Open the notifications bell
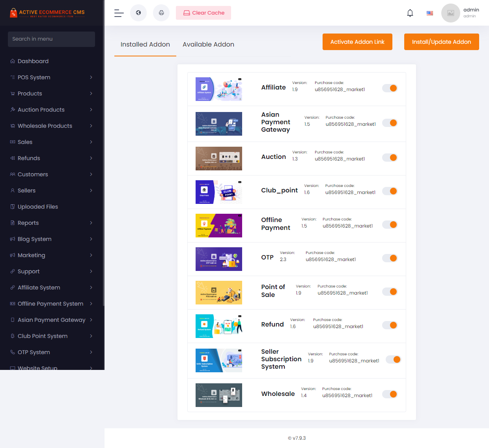Image resolution: width=489 pixels, height=448 pixels. (x=410, y=13)
